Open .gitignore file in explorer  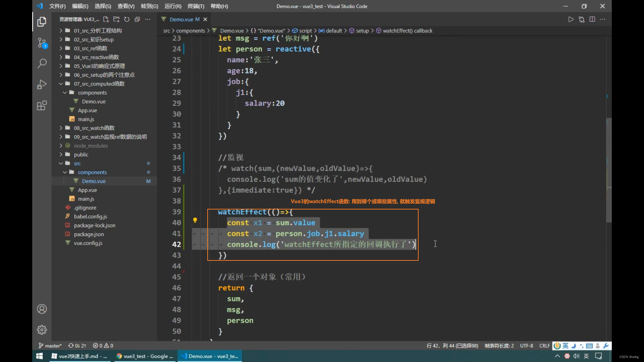85,208
